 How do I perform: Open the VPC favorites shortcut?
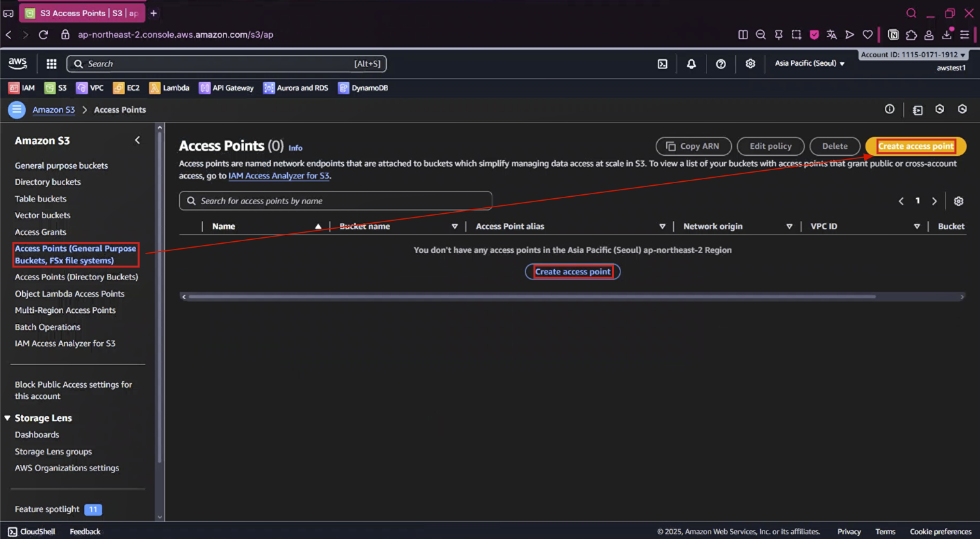pyautogui.click(x=90, y=88)
